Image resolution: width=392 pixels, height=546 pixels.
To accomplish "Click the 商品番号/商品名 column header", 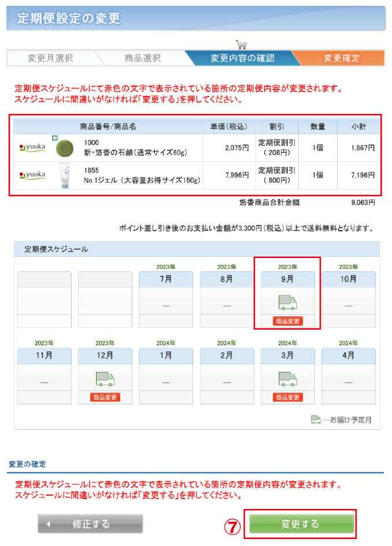I will pyautogui.click(x=108, y=127).
